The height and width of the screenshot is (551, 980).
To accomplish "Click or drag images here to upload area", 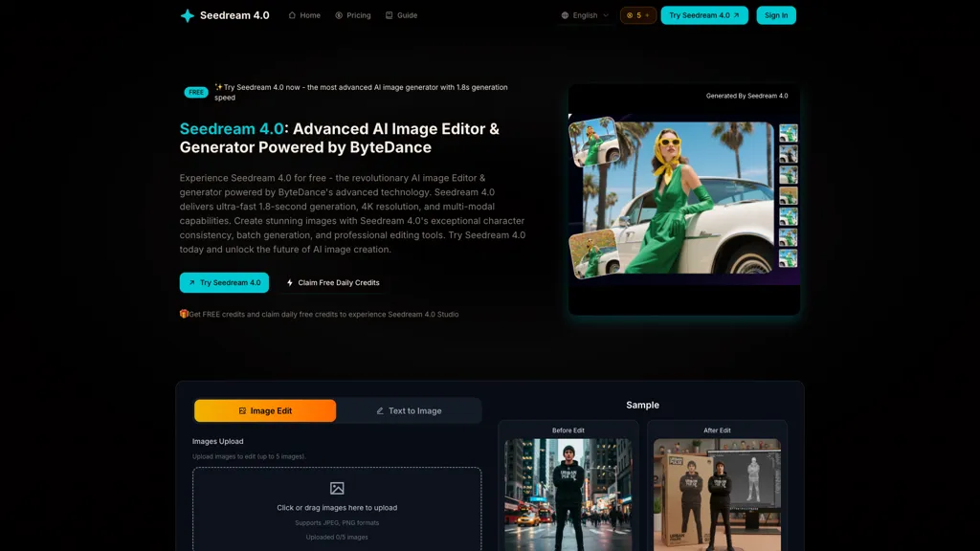I will pyautogui.click(x=337, y=508).
